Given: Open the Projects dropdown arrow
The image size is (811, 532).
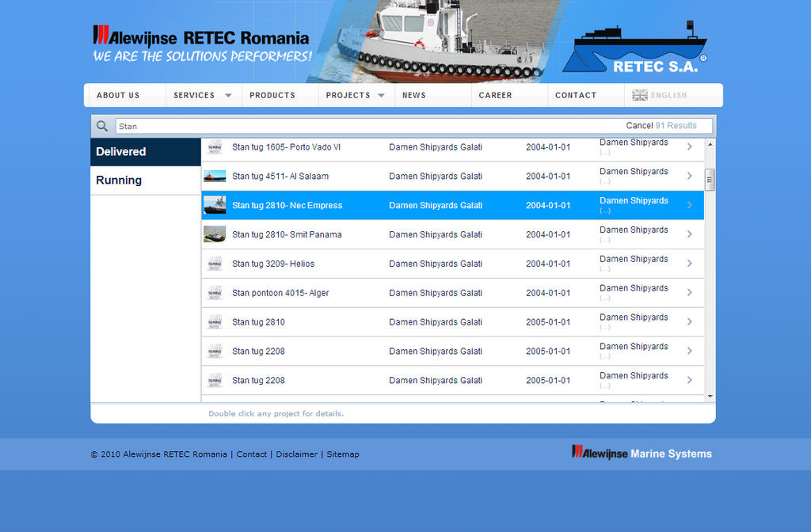Looking at the screenshot, I should click(x=381, y=96).
